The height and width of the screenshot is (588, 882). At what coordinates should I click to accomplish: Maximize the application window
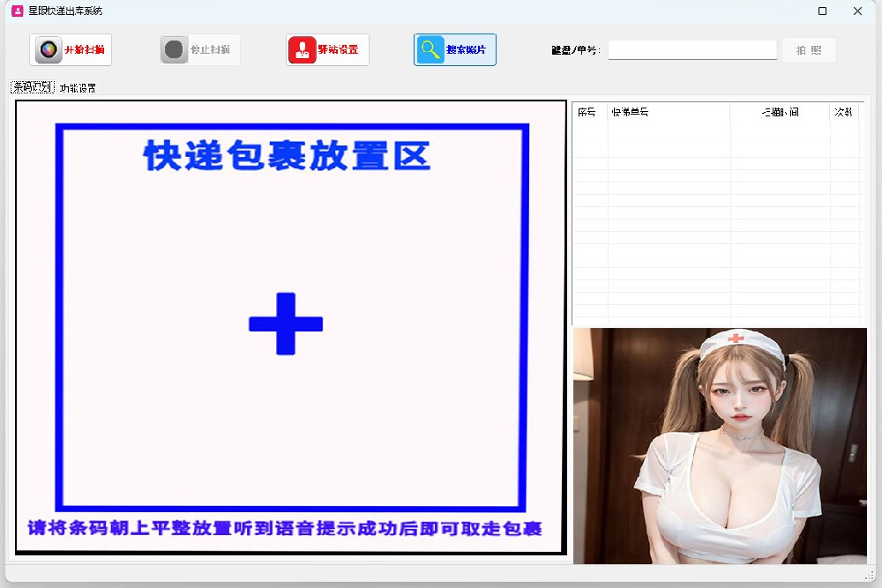(x=822, y=11)
